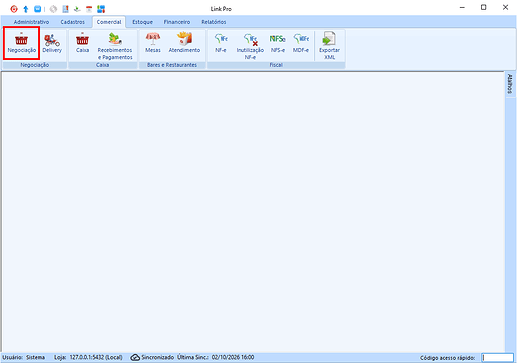The image size is (517, 363).
Task: Open the Delivery motorcycle button
Action: click(x=52, y=43)
